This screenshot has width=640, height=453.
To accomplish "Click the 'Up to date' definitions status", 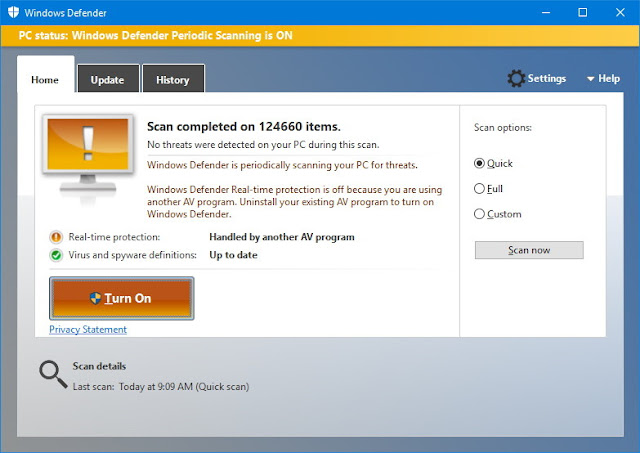I will pyautogui.click(x=233, y=255).
